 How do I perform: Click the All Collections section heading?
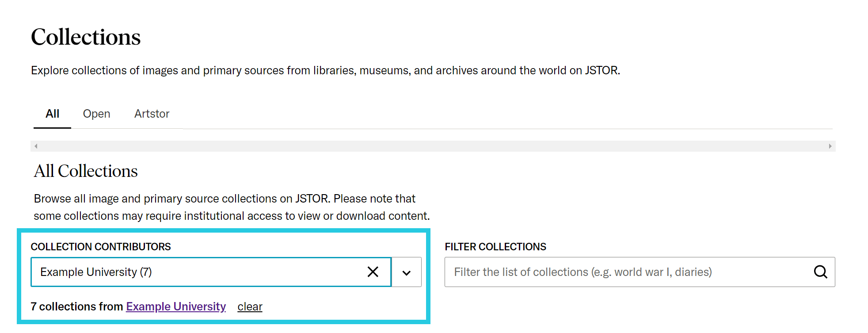tap(85, 171)
